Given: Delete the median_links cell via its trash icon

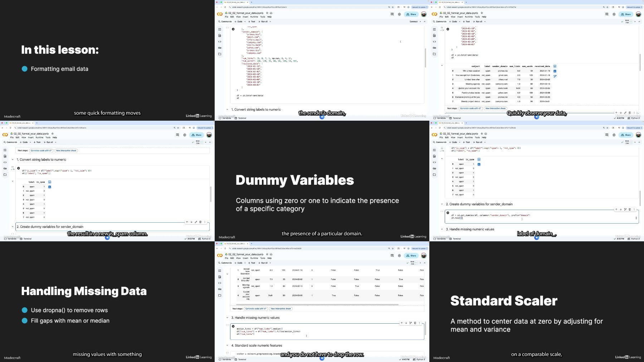Looking at the screenshot, I should coord(415,323).
